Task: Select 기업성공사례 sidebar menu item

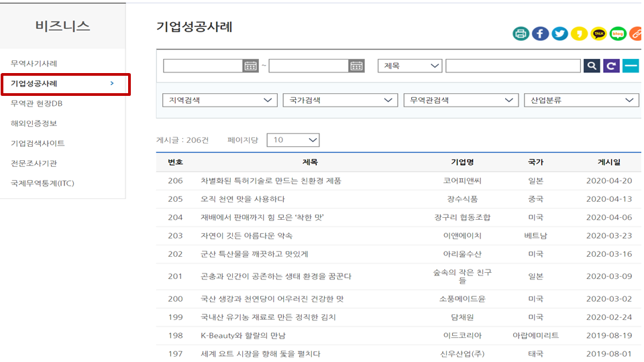Action: 34,83
